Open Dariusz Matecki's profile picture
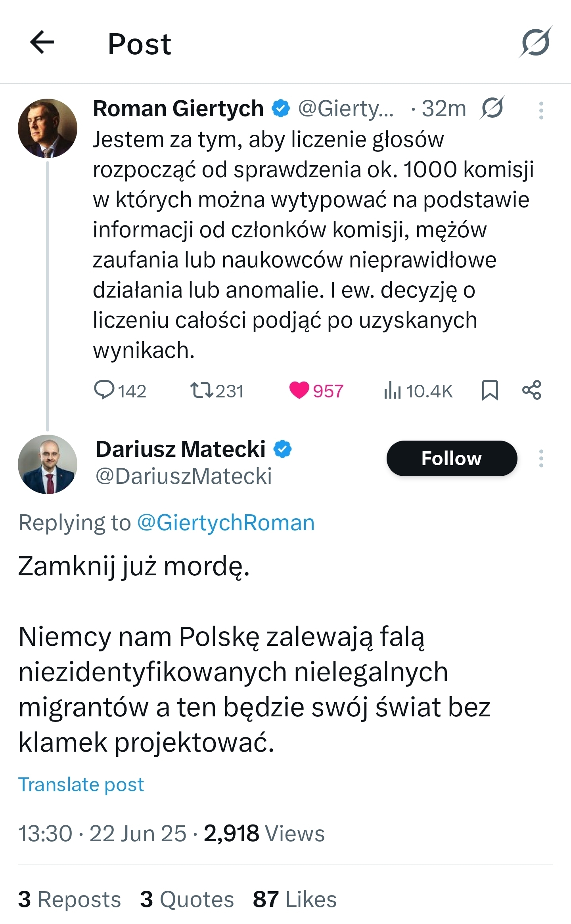Viewport: 571px width, 924px height. (48, 464)
